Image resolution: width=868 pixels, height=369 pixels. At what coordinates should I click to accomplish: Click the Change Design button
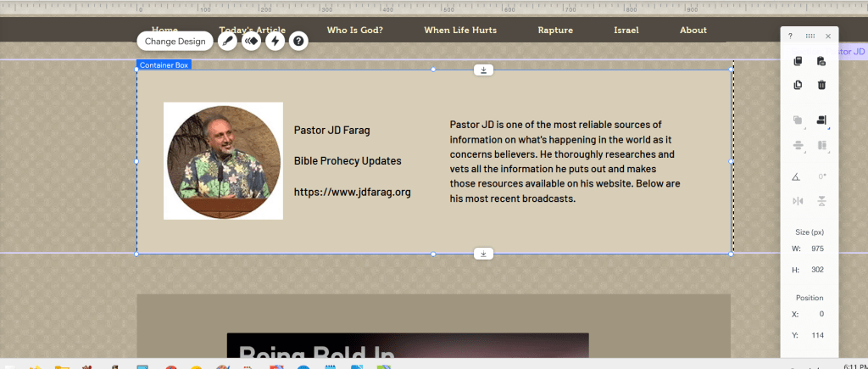[175, 41]
